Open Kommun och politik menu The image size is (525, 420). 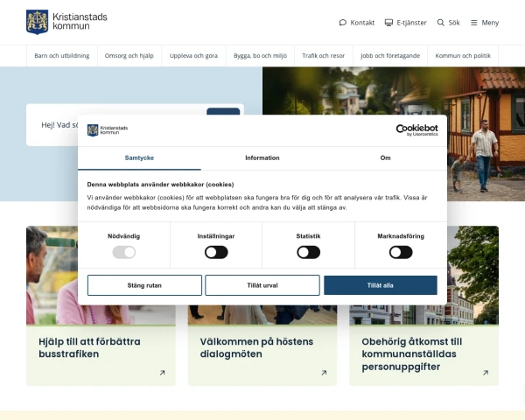coord(463,56)
